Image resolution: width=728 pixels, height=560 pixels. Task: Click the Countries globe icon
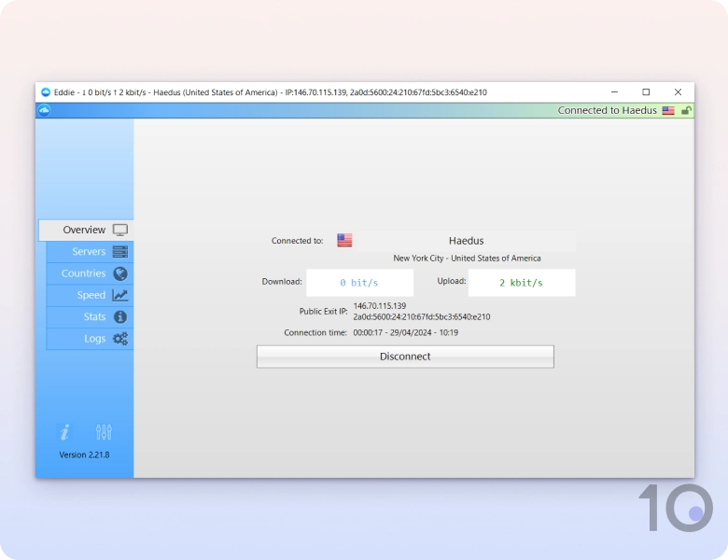pyautogui.click(x=120, y=274)
